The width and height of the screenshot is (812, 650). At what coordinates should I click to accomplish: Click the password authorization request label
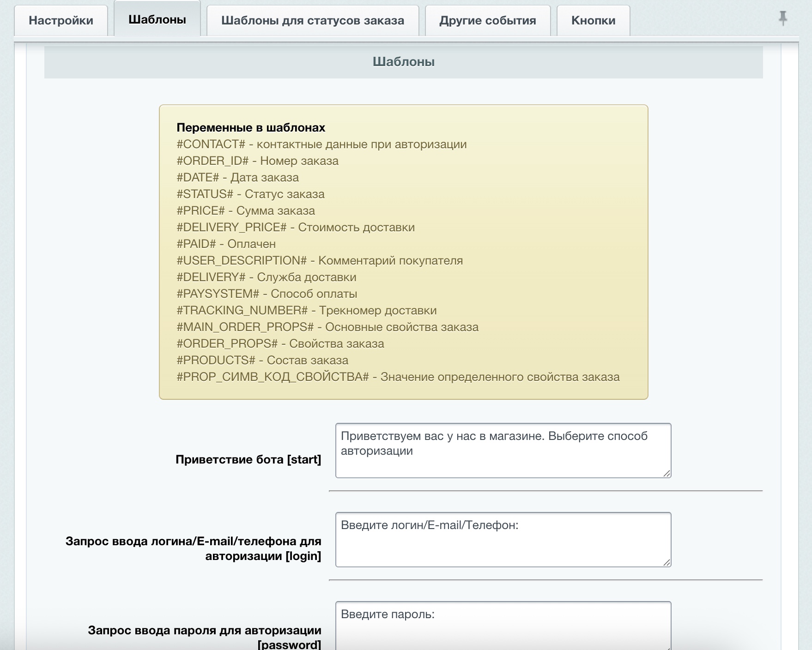[x=204, y=637]
